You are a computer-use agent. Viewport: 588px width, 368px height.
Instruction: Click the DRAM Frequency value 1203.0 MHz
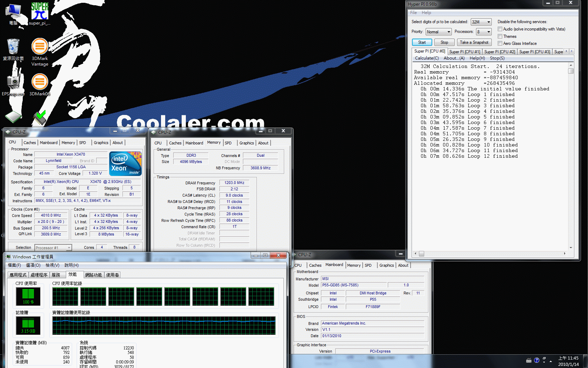point(234,183)
